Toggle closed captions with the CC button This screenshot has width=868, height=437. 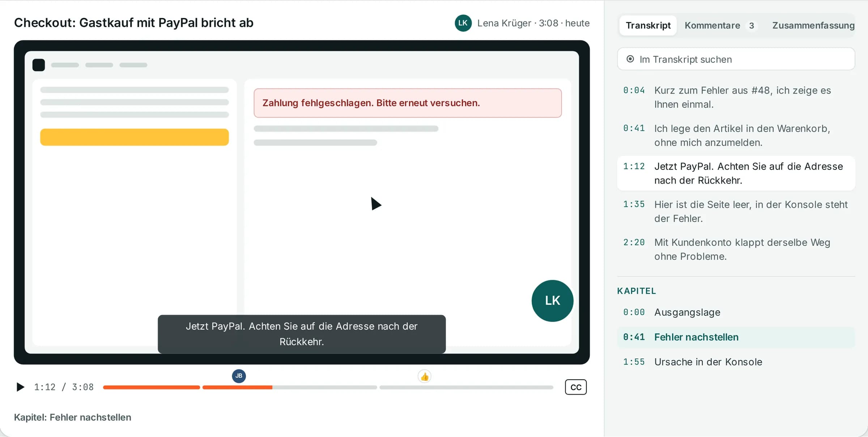(576, 387)
